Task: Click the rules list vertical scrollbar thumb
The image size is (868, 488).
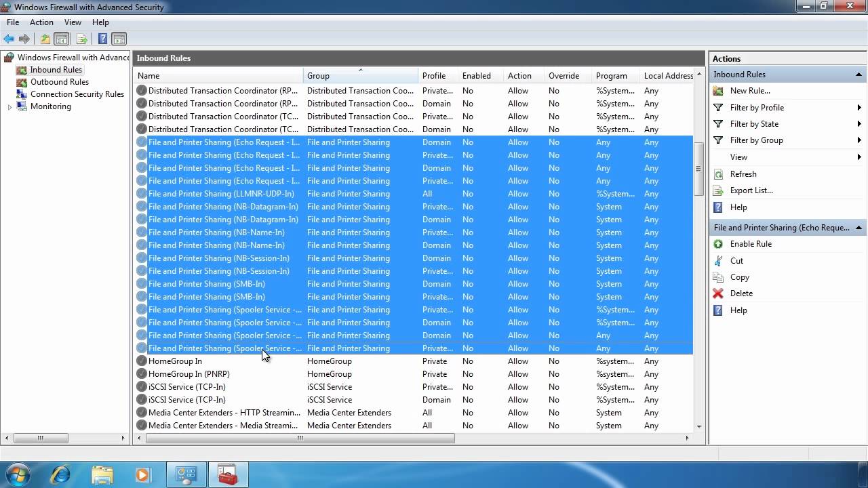Action: (699, 169)
